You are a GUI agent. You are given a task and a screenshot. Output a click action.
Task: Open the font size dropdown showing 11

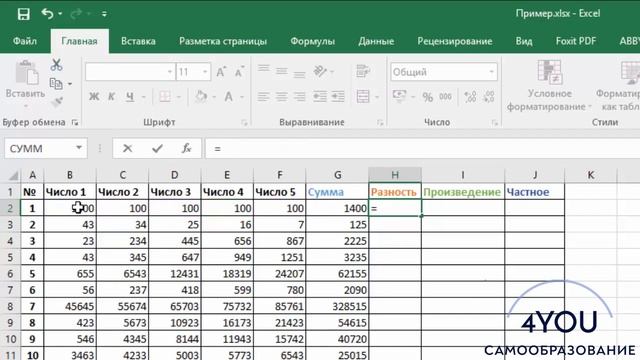pyautogui.click(x=205, y=72)
